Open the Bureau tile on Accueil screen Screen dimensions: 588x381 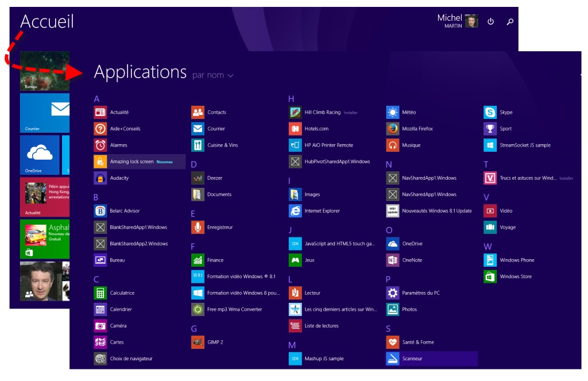coord(45,71)
